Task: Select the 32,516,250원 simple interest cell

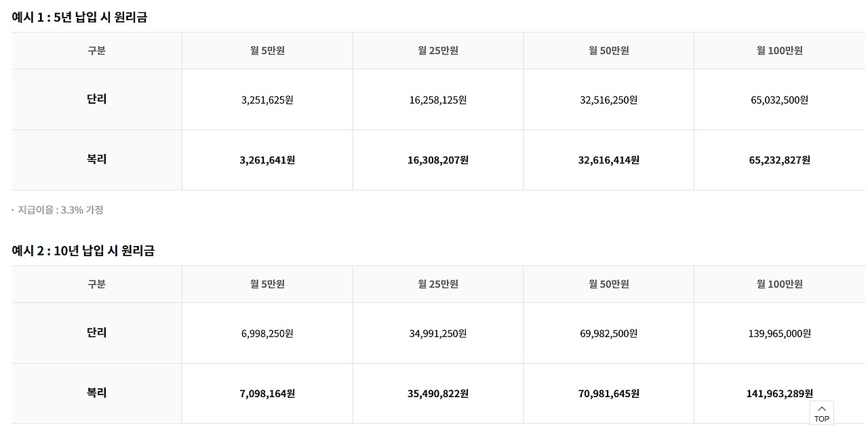Action: click(x=609, y=100)
